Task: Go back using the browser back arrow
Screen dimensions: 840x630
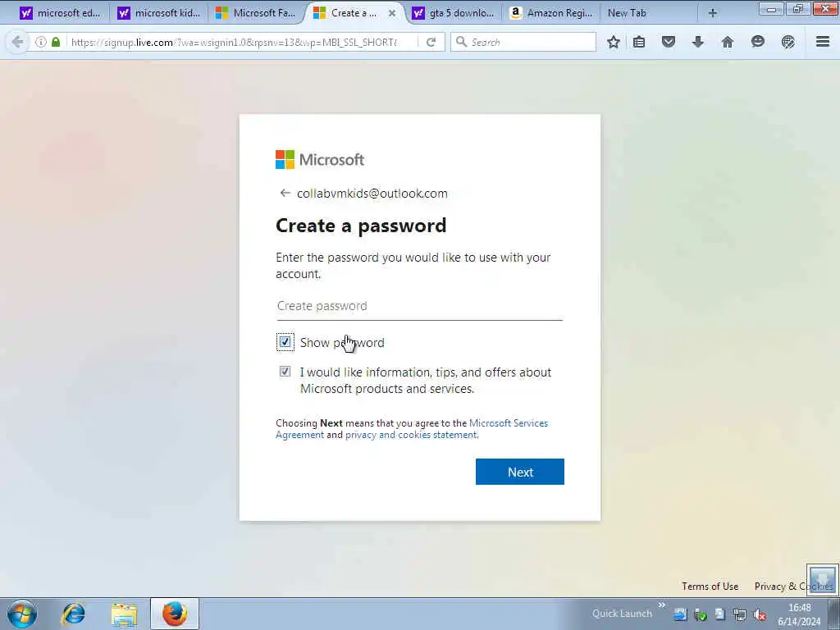Action: pos(17,42)
